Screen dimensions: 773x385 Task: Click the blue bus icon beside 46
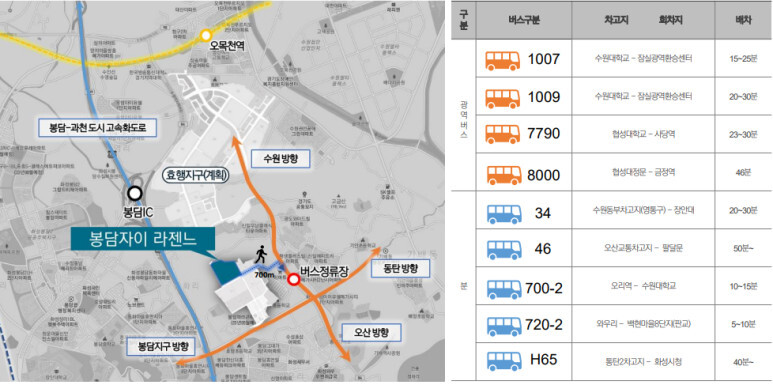504,249
